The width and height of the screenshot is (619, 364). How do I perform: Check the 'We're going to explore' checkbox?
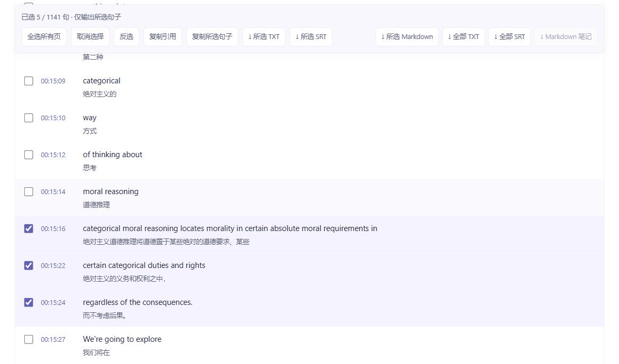29,340
